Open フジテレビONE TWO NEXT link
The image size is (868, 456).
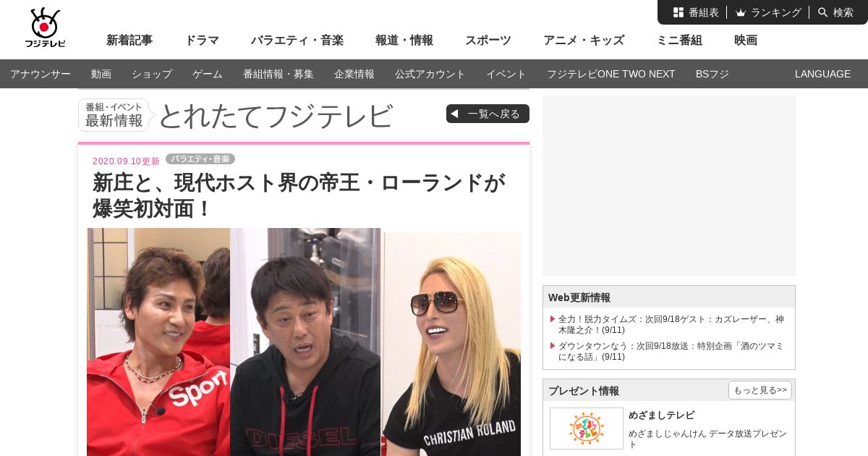pyautogui.click(x=611, y=74)
